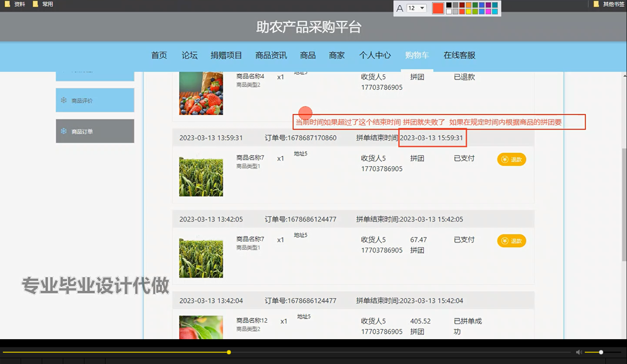Screen dimensions: 627x364
Task: Click the 商品订单 sidebar button
Action: click(x=95, y=131)
